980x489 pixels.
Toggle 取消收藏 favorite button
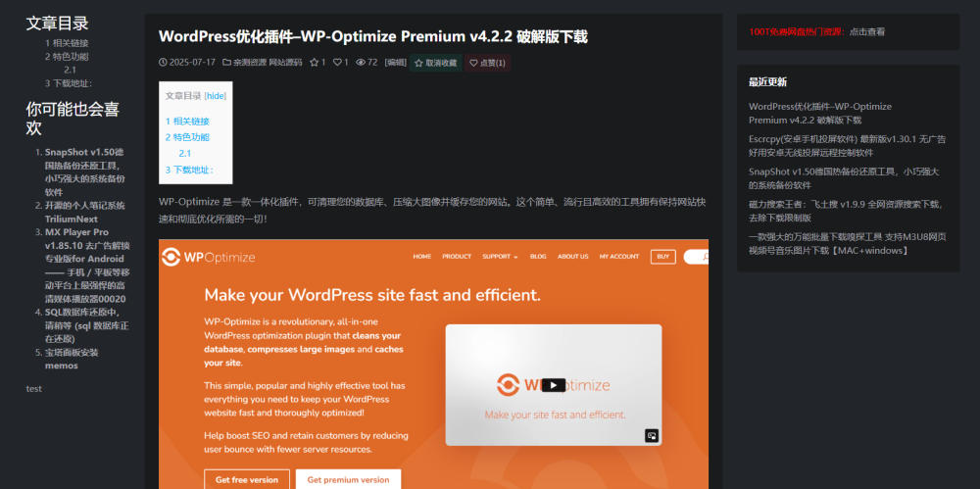tap(436, 63)
